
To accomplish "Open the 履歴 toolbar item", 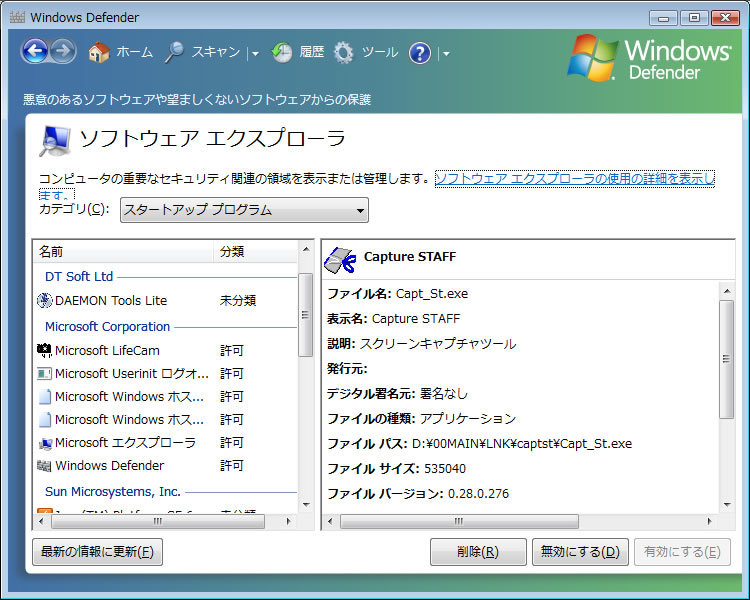I will (312, 52).
